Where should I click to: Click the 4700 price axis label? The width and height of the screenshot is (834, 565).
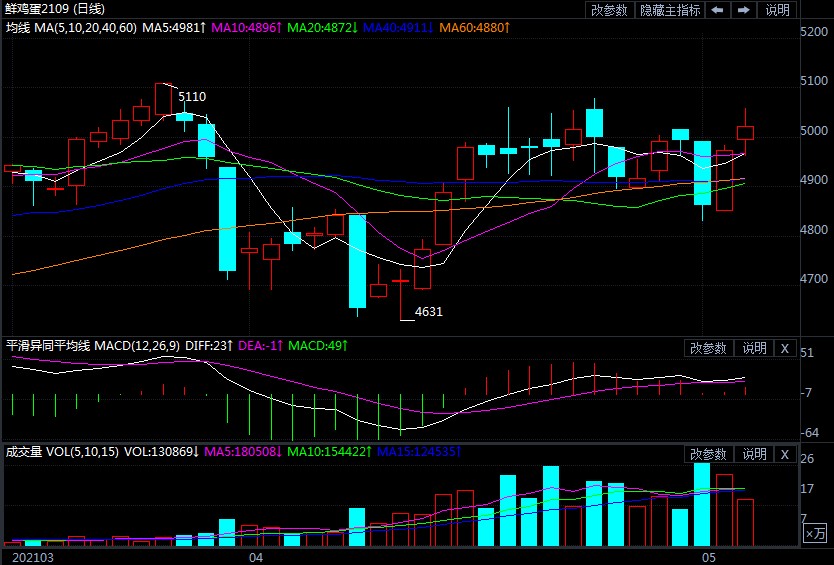point(814,278)
